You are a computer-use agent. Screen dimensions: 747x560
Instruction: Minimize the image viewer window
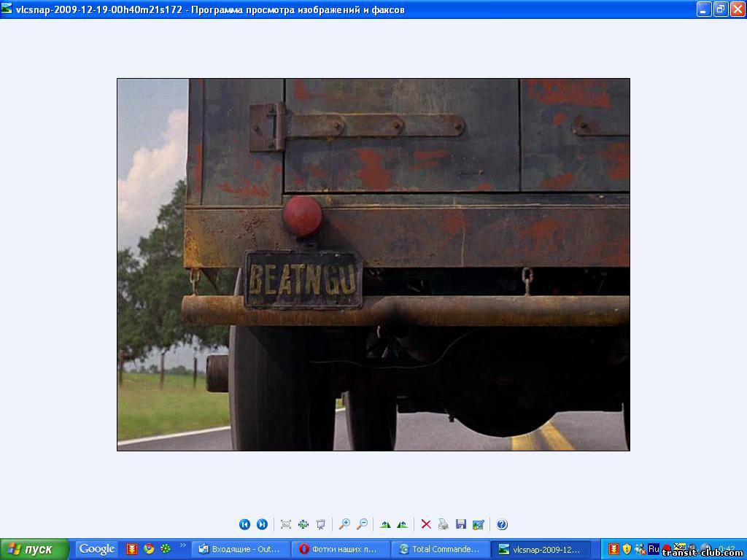tap(704, 9)
